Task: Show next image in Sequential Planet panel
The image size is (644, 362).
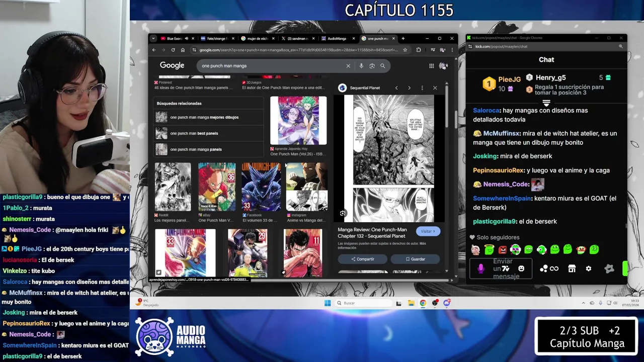Action: (409, 88)
